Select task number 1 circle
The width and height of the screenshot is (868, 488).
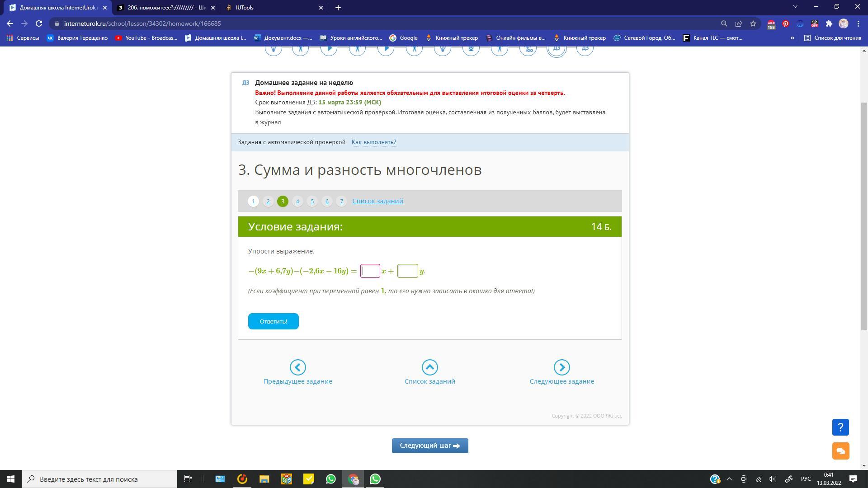click(x=253, y=202)
